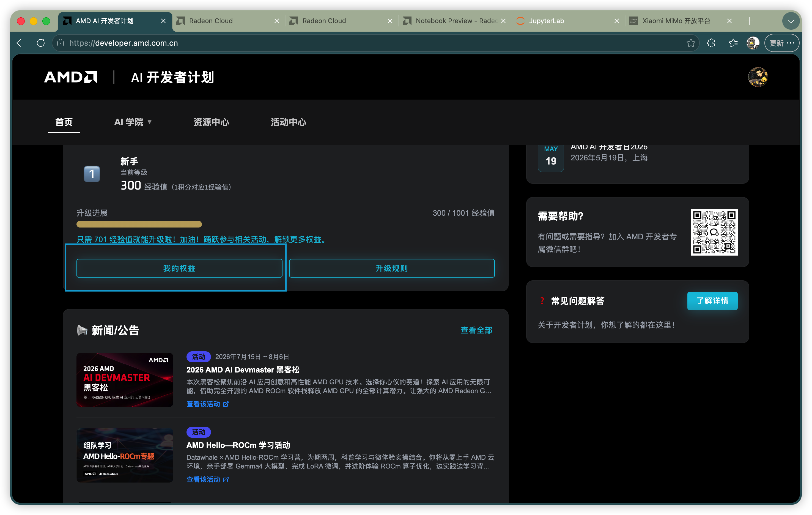Image resolution: width=812 pixels, height=515 pixels.
Task: Close the second Radeon Cloud tab
Action: (x=390, y=21)
